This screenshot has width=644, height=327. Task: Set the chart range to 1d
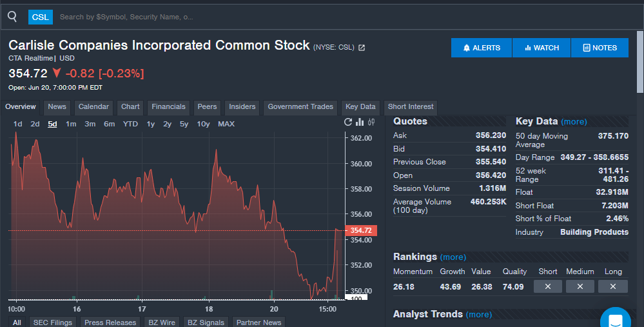click(x=17, y=124)
